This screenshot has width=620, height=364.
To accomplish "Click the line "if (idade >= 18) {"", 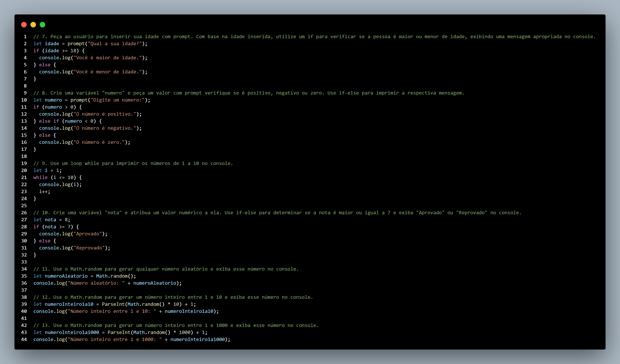I will tap(59, 51).
